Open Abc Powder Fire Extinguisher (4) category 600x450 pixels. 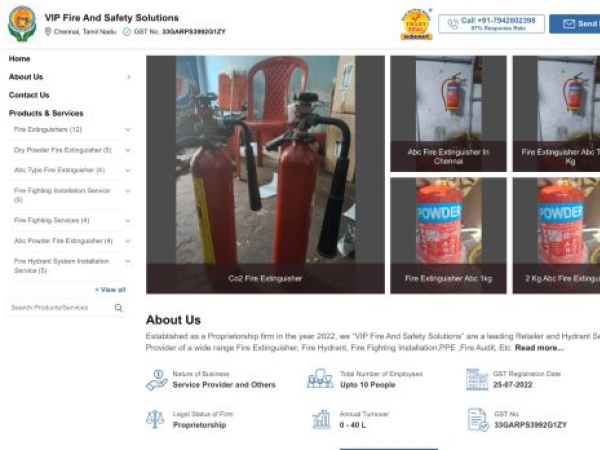point(64,241)
